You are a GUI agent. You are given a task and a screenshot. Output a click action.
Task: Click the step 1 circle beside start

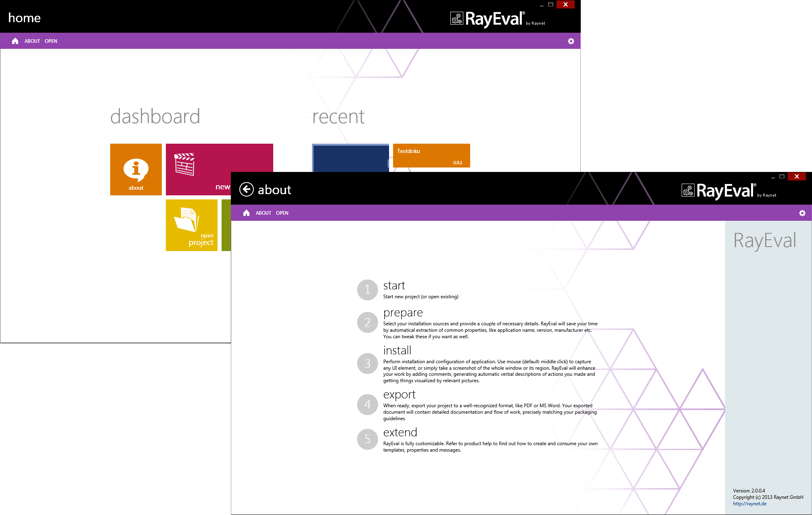[367, 290]
